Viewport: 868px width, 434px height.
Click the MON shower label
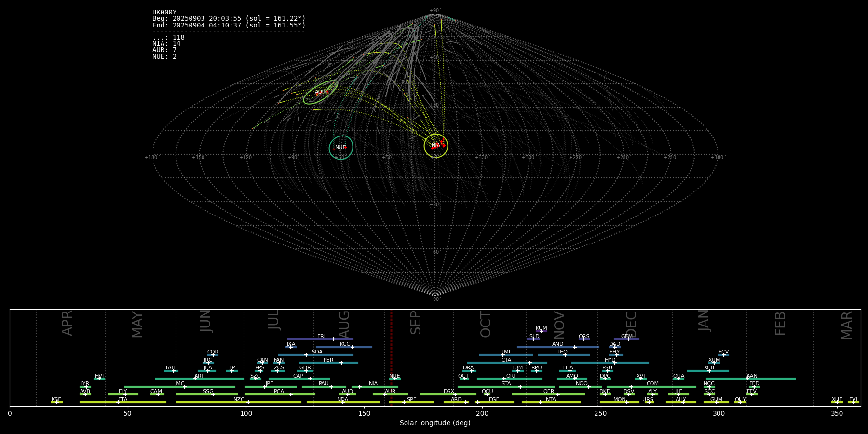(x=620, y=400)
